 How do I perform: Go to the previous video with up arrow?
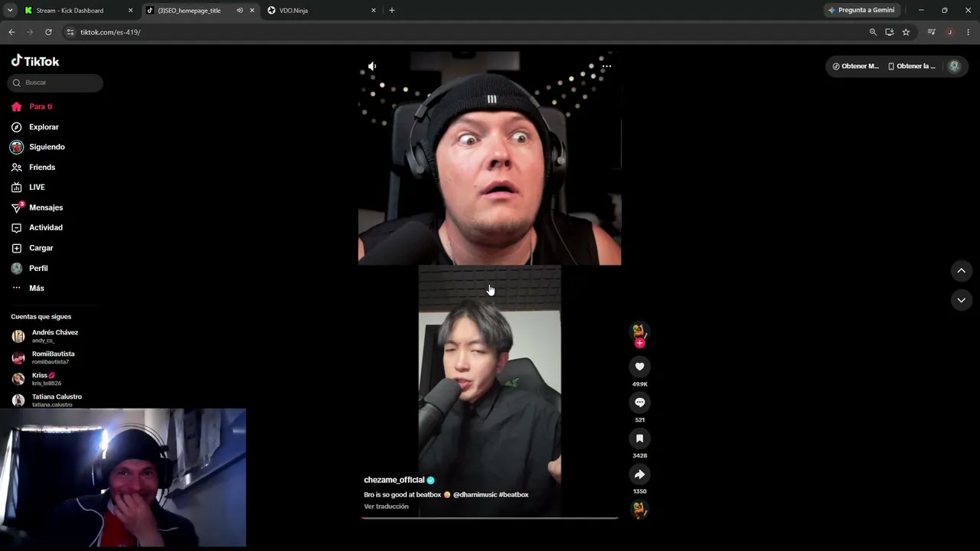click(x=962, y=271)
